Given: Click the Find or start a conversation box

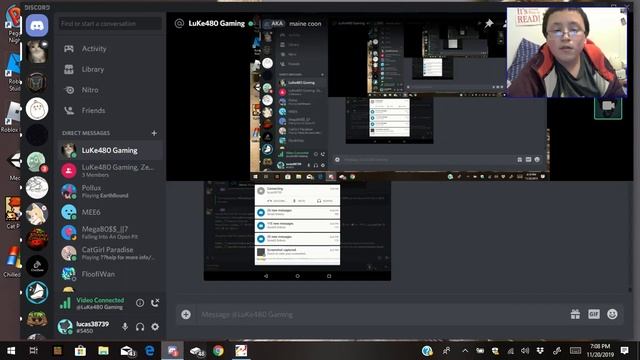Looking at the screenshot, I should tap(109, 24).
